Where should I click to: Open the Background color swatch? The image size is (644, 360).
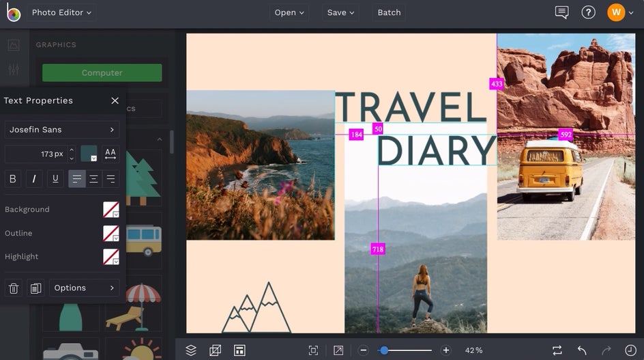click(111, 210)
